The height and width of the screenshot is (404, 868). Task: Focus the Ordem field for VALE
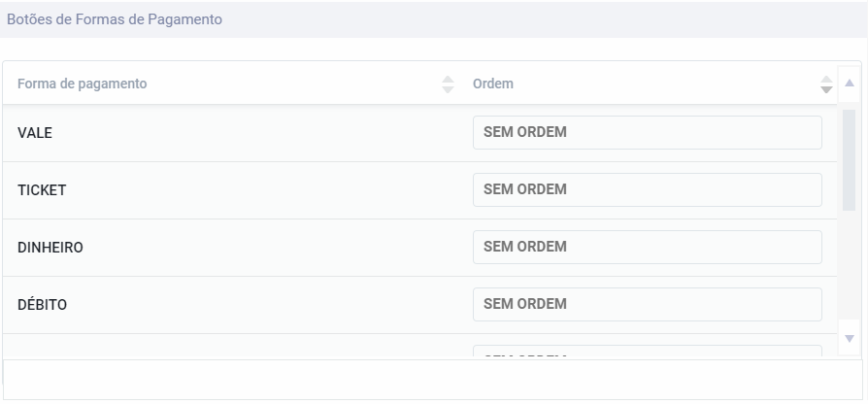pyautogui.click(x=647, y=133)
